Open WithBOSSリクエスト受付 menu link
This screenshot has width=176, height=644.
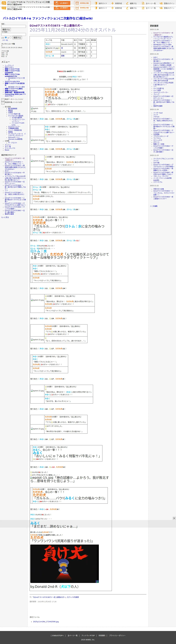click(16, 79)
